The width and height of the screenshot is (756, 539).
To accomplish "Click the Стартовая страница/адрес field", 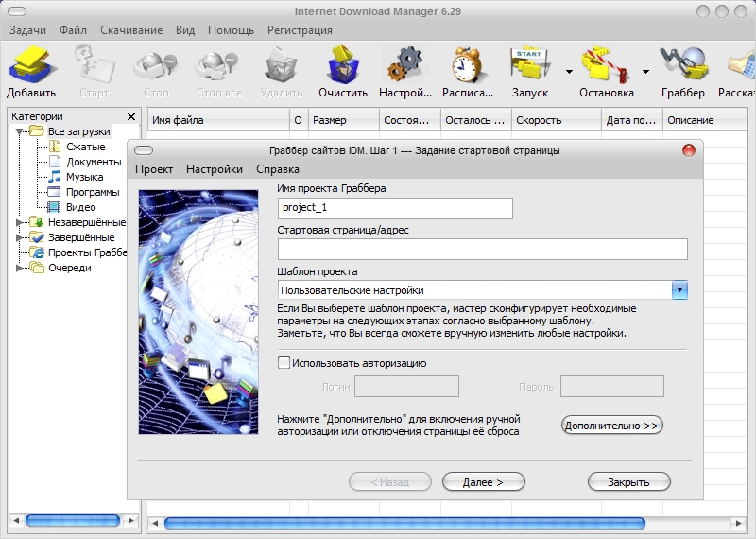I will [x=483, y=250].
